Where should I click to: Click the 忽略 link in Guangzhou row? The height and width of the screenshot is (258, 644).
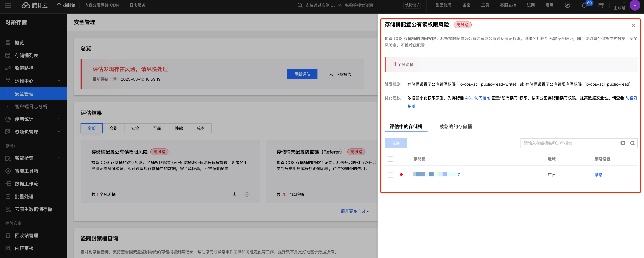(x=598, y=175)
